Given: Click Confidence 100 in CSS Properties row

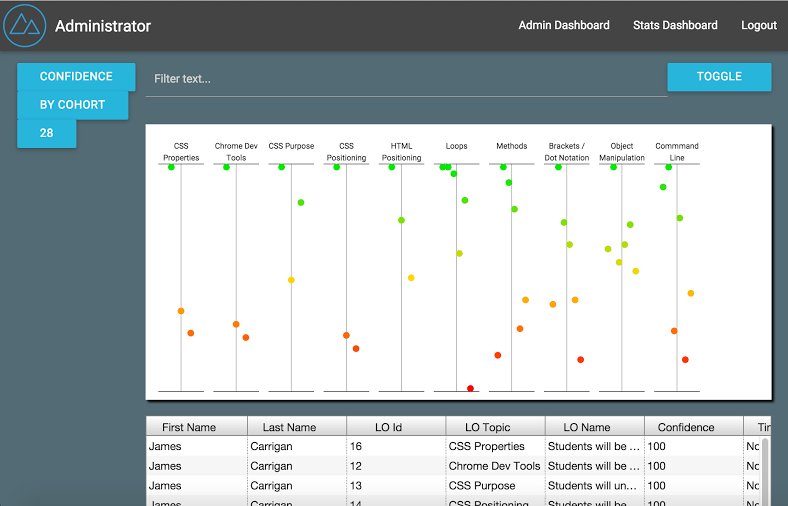Looking at the screenshot, I should pyautogui.click(x=694, y=446).
